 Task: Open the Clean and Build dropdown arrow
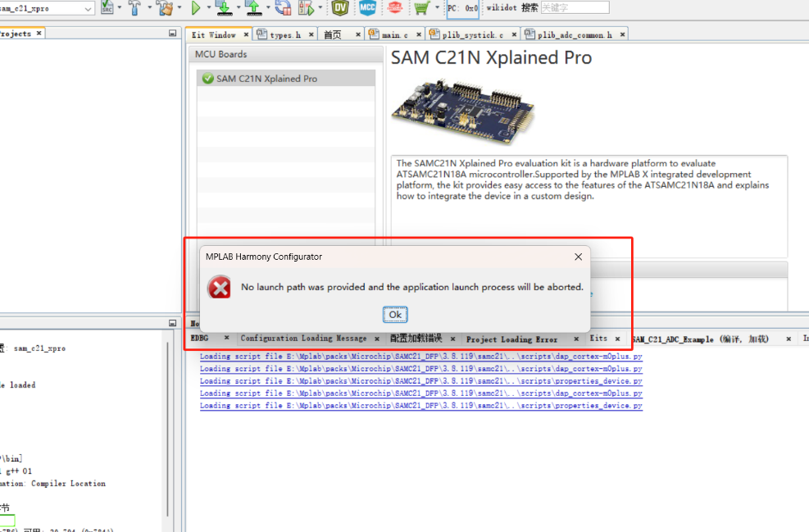pos(180,7)
